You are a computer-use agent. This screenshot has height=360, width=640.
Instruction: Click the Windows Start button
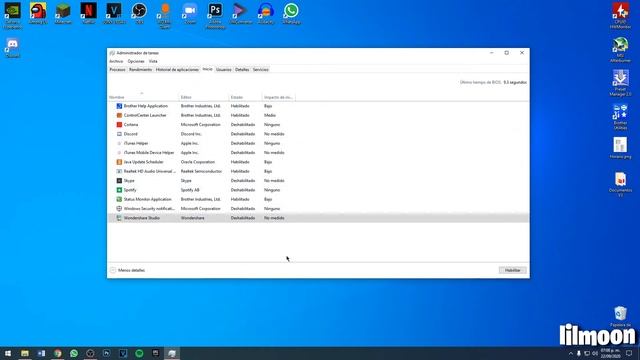click(x=8, y=353)
